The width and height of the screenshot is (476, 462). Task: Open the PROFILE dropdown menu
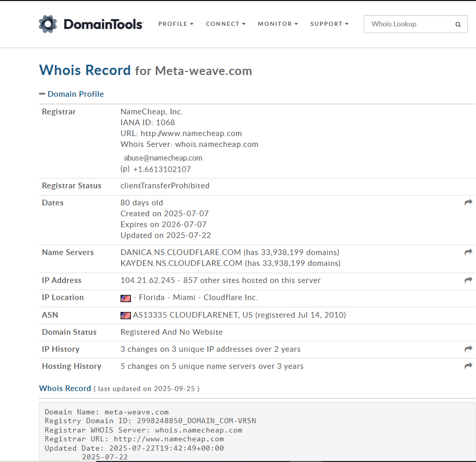(176, 24)
